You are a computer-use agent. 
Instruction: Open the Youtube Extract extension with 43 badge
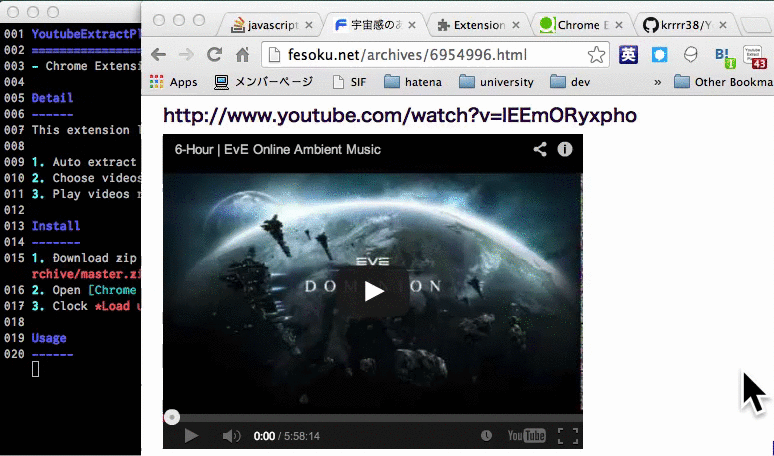(755, 57)
